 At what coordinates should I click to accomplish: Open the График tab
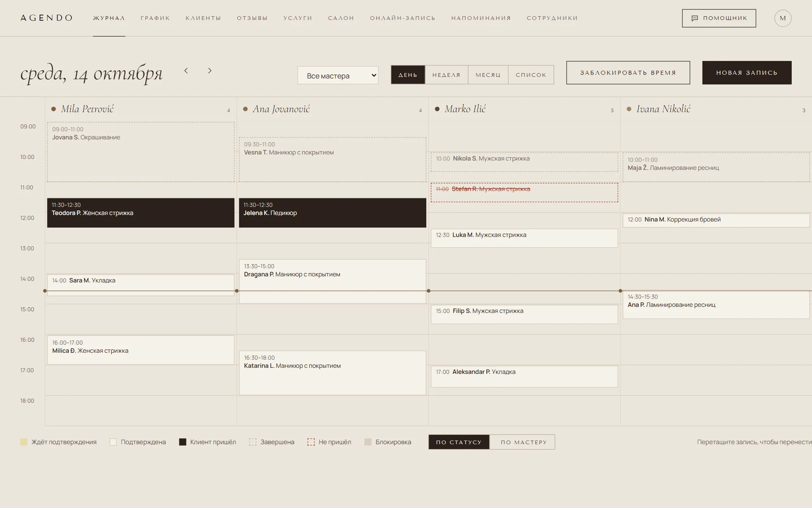[x=155, y=18]
